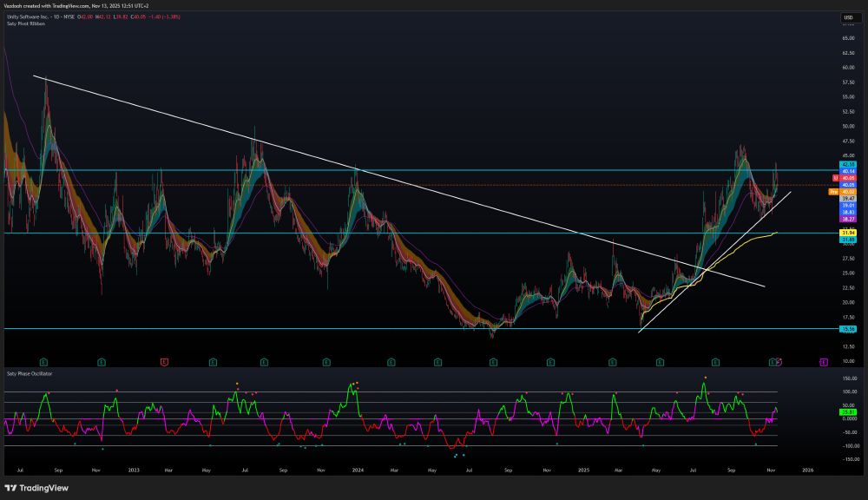This screenshot has width=868, height=500.
Task: Select the yellow 31.94 price label
Action: pos(848,234)
